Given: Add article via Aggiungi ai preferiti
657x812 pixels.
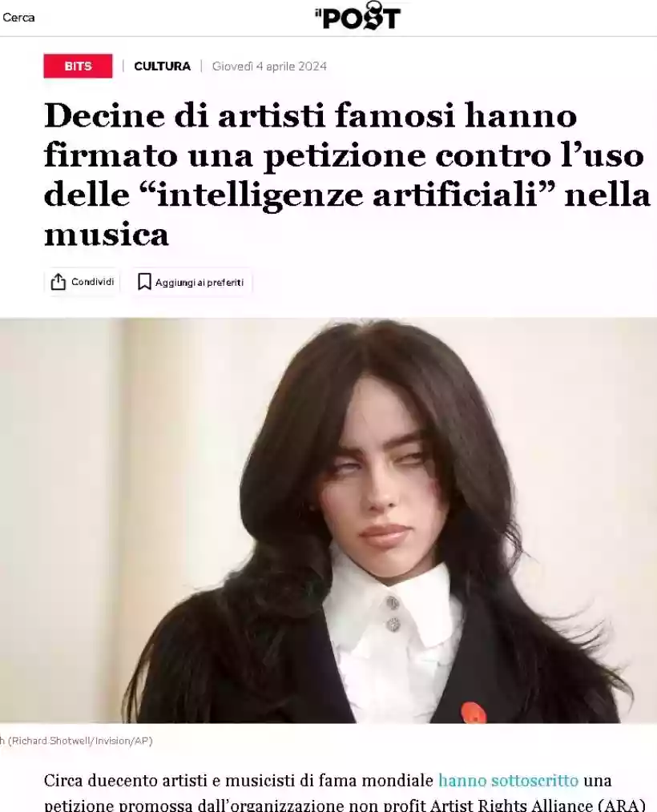Looking at the screenshot, I should point(191,282).
